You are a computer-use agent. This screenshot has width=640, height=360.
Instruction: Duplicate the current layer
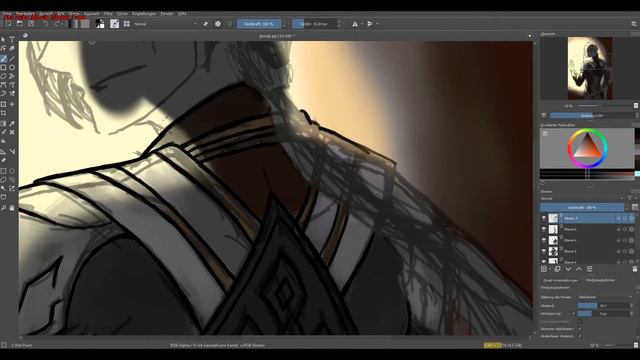click(x=558, y=269)
